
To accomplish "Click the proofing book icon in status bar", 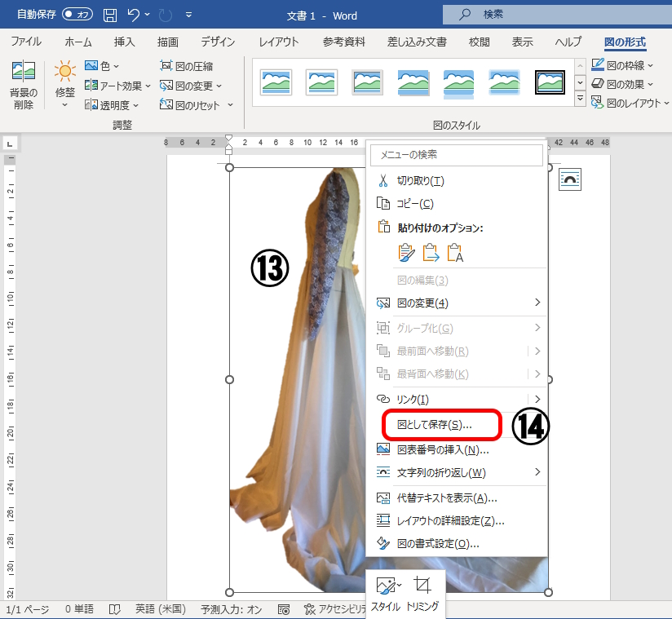I will click(115, 609).
